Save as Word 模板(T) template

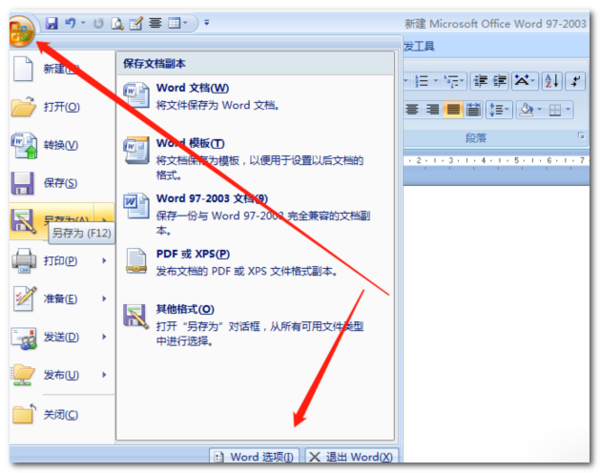click(x=255, y=158)
